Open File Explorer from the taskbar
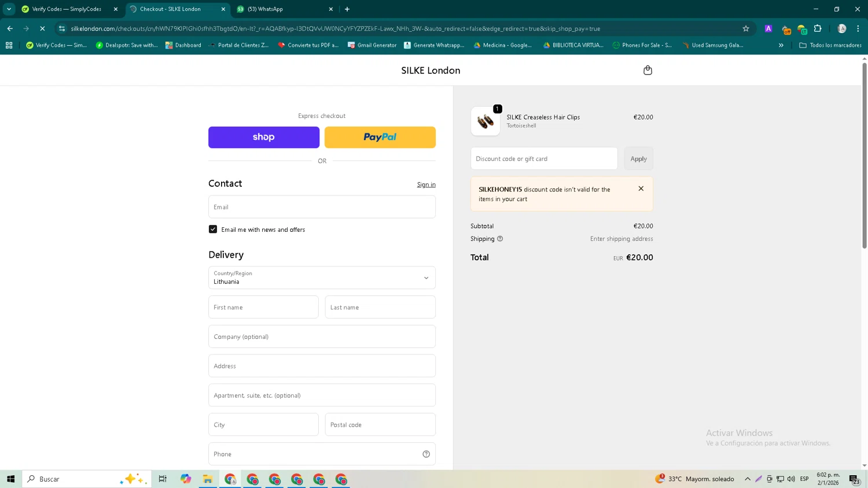 (208, 479)
